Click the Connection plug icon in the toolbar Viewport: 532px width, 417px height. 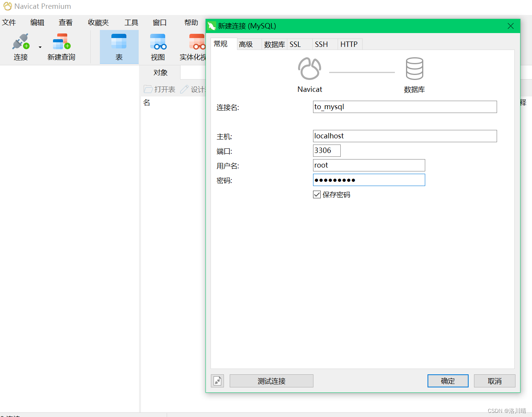21,42
